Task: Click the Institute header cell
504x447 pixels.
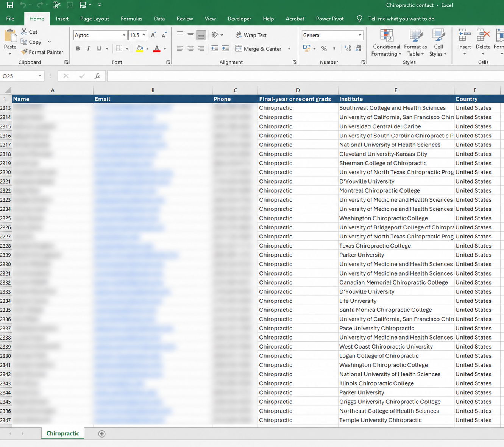Action: click(x=396, y=99)
